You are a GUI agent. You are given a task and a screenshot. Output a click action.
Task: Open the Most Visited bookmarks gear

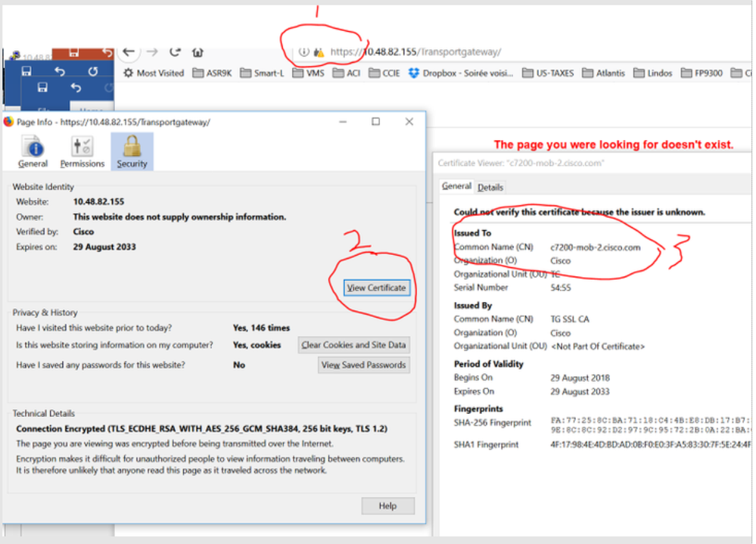click(154, 73)
